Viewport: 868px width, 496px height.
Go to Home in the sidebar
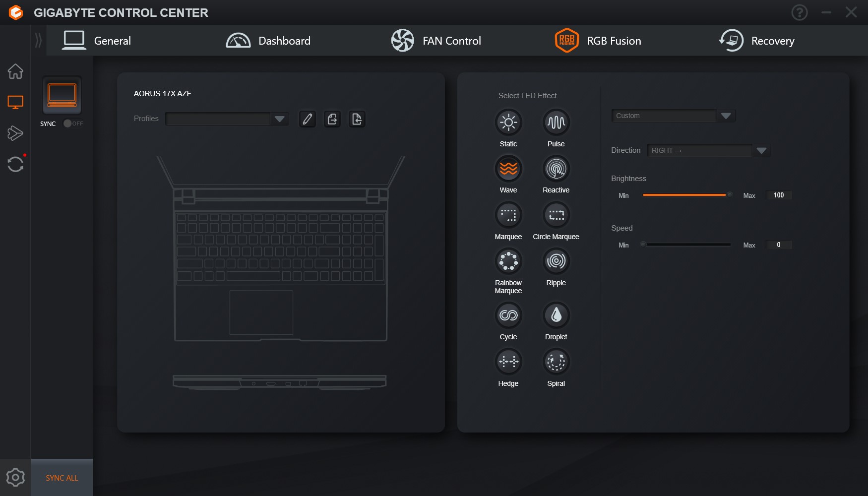[x=15, y=71]
